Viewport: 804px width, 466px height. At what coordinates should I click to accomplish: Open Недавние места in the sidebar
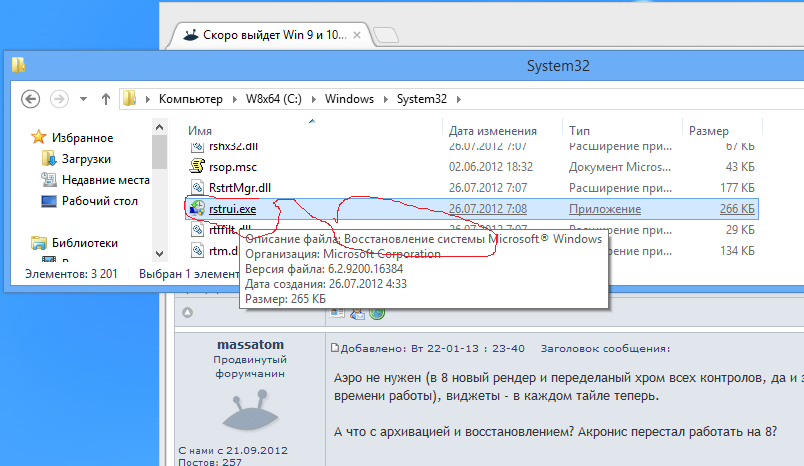pyautogui.click(x=106, y=180)
